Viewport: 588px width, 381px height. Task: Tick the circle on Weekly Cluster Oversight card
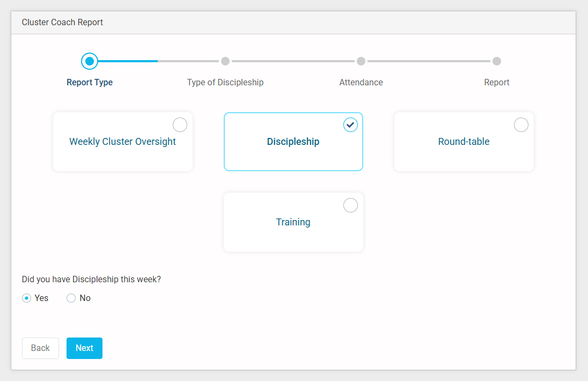180,125
